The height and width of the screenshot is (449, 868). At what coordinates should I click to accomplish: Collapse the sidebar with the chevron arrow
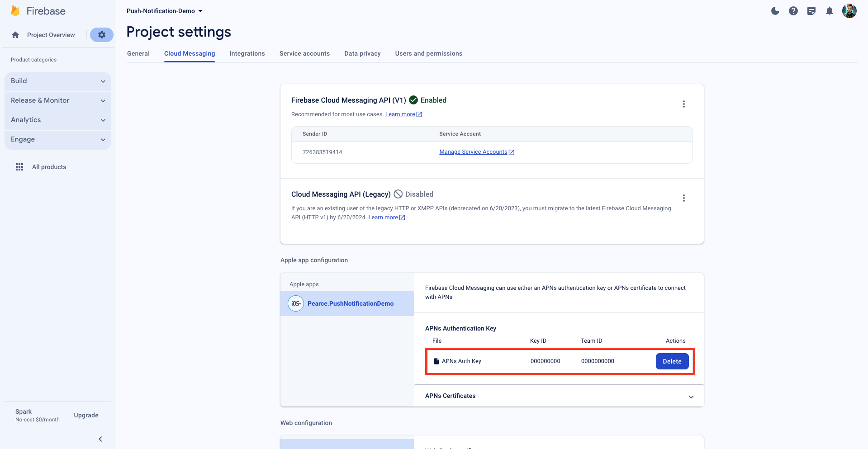[x=100, y=439]
